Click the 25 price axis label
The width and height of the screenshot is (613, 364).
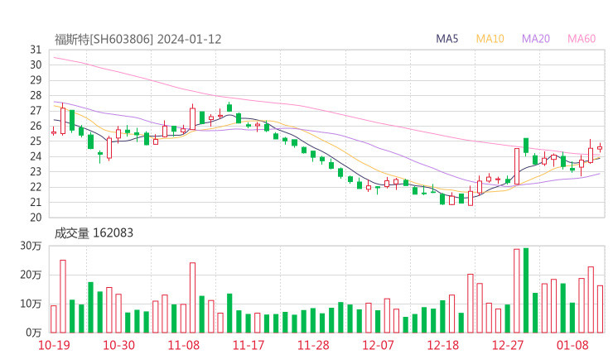[x=36, y=141]
